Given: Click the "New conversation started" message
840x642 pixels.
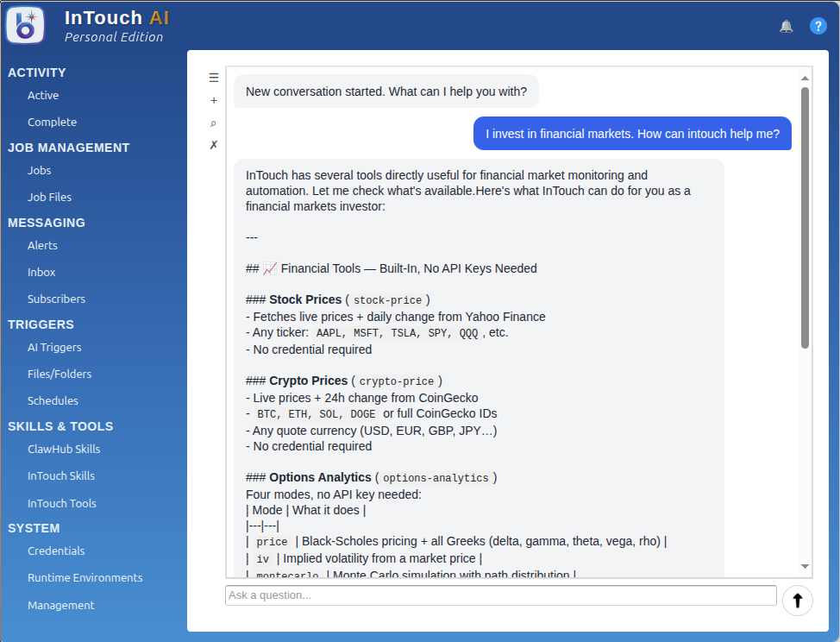Looking at the screenshot, I should [x=386, y=91].
